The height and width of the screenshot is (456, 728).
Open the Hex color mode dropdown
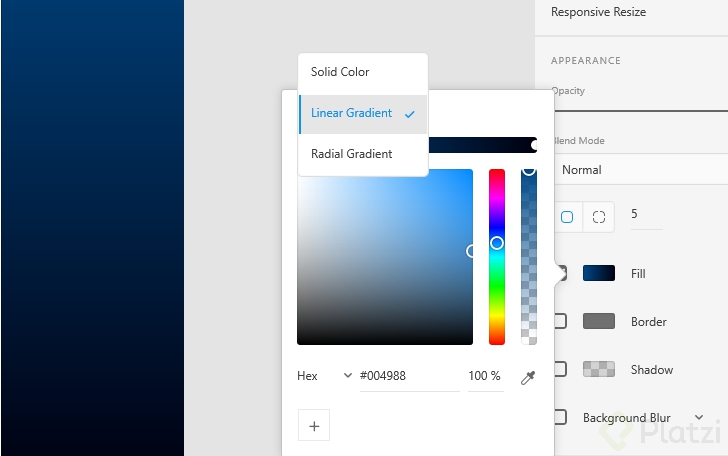tap(325, 376)
